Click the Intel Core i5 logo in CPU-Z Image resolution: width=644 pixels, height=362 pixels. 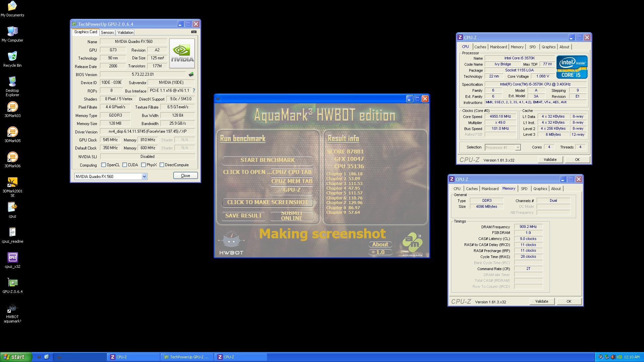pos(572,67)
